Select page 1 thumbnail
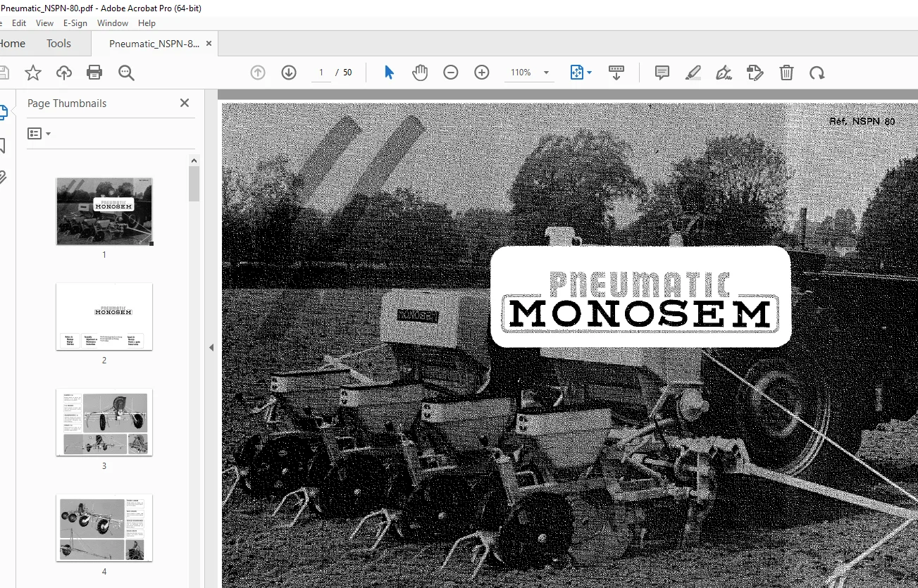 (x=104, y=211)
